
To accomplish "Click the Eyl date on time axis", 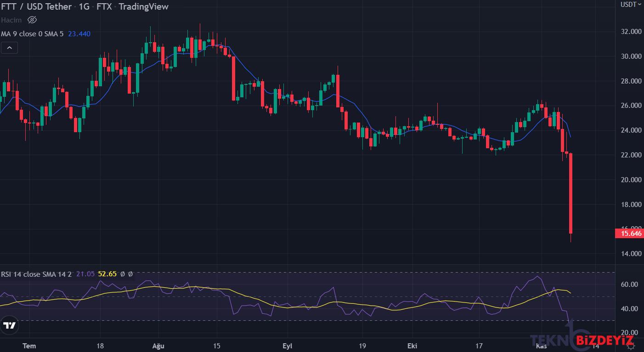I will pos(288,346).
